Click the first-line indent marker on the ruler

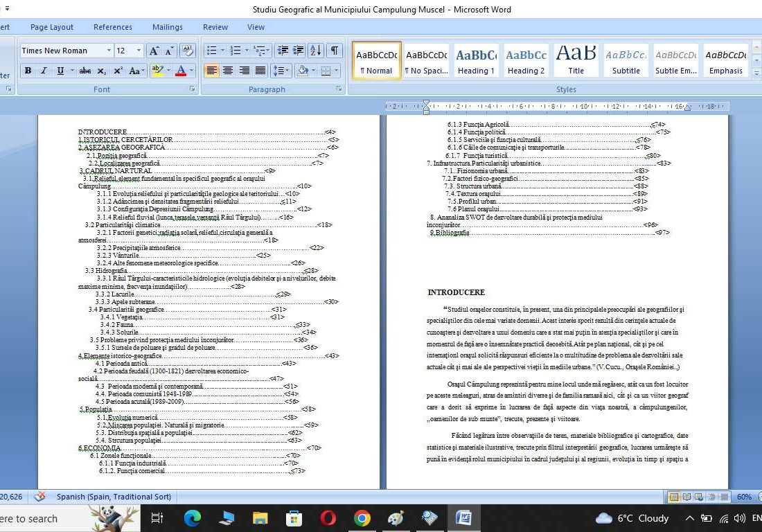tap(426, 103)
